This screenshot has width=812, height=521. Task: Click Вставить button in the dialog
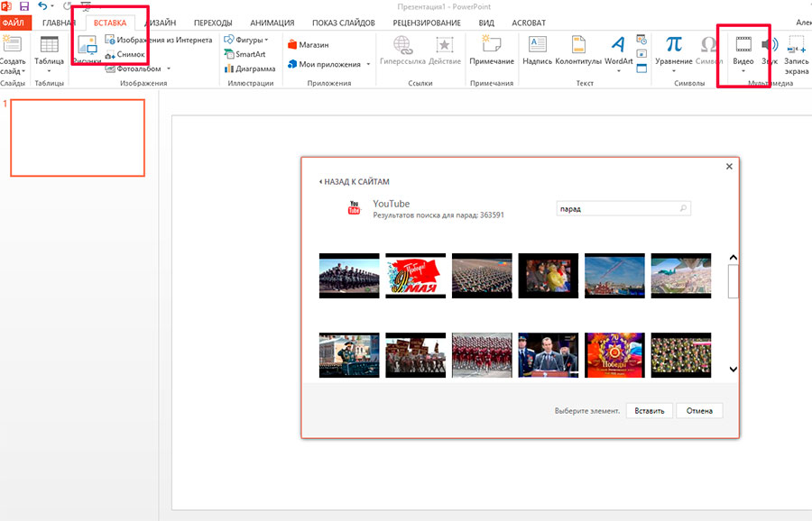(650, 411)
